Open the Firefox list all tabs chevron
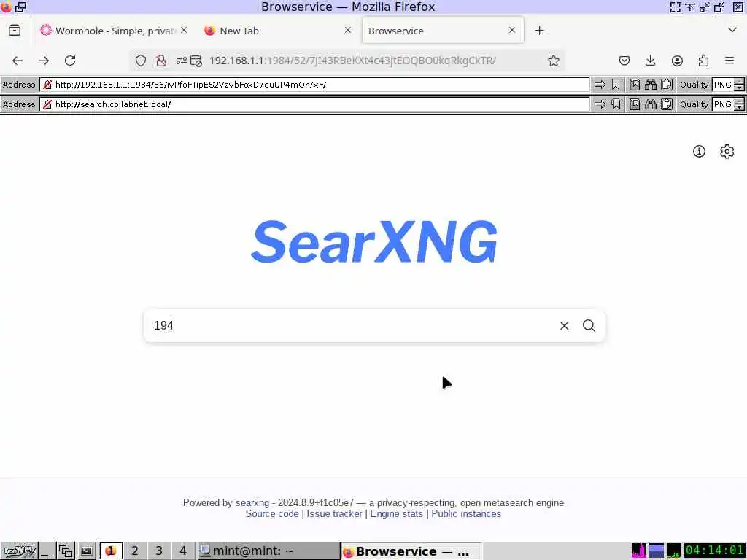This screenshot has width=747, height=560. tap(732, 30)
